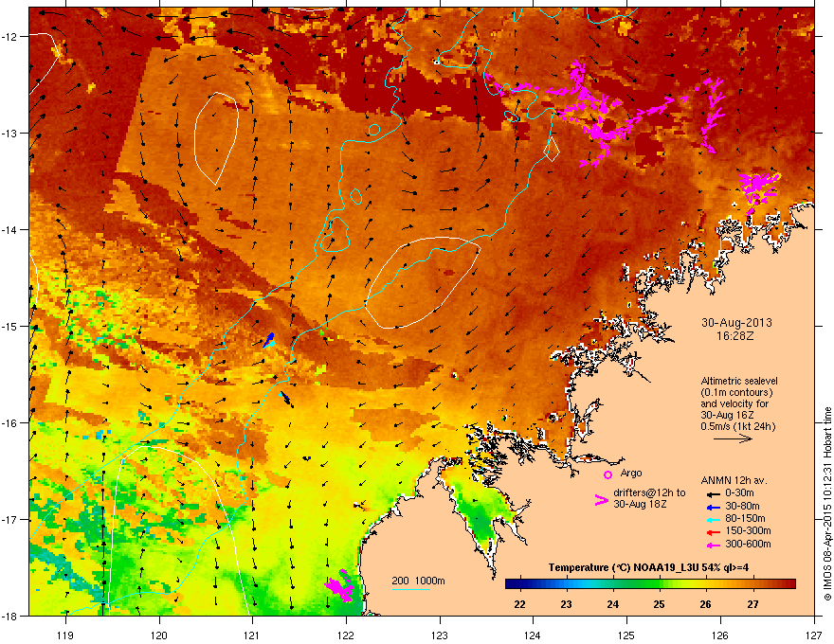834x644 pixels.
Task: Click the drifters@12h to 30-Aug 18Z label
Action: [x=649, y=498]
